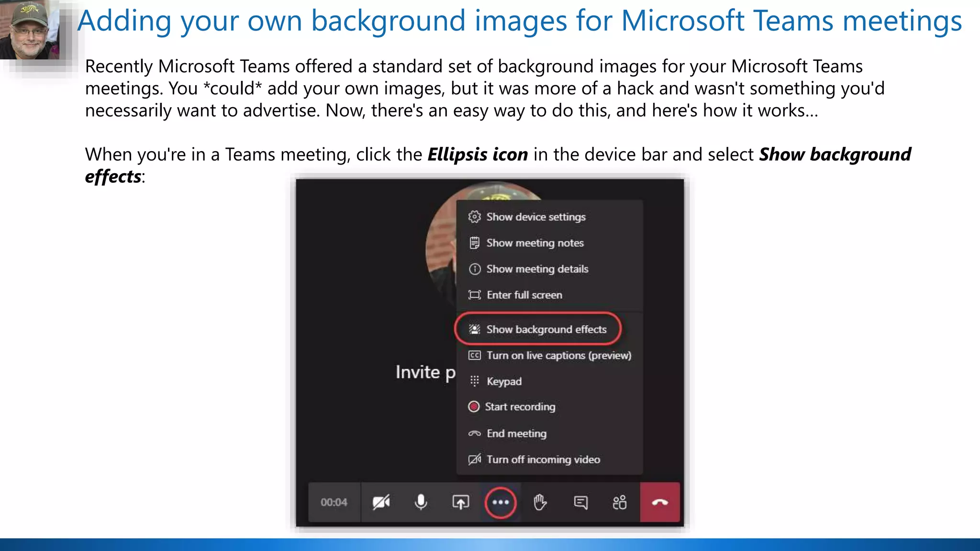Raise your hand using the hand icon

(540, 502)
